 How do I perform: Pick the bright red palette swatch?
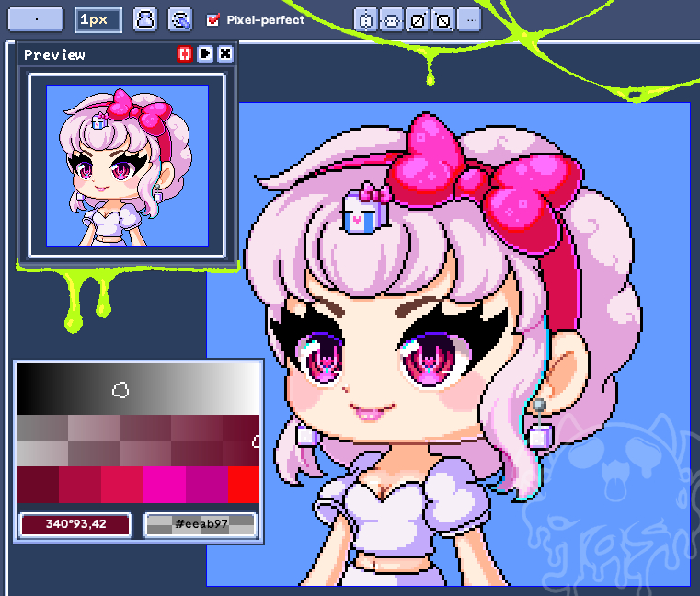coord(243,485)
